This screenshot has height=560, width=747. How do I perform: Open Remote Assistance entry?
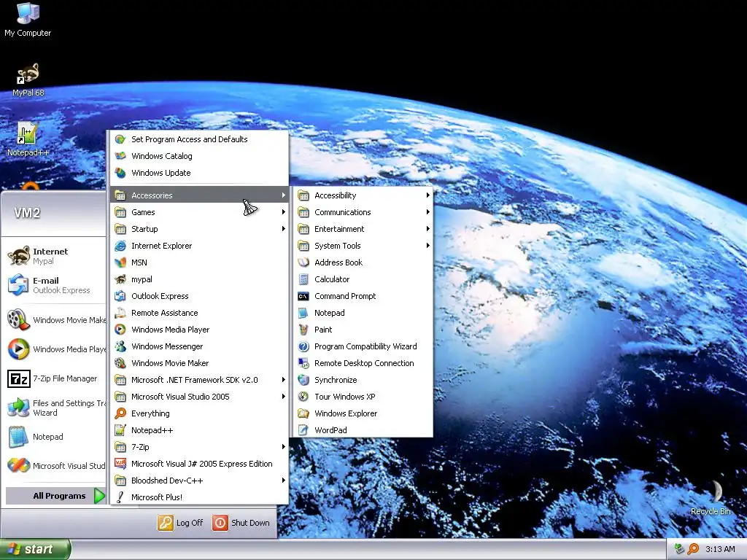(200, 313)
